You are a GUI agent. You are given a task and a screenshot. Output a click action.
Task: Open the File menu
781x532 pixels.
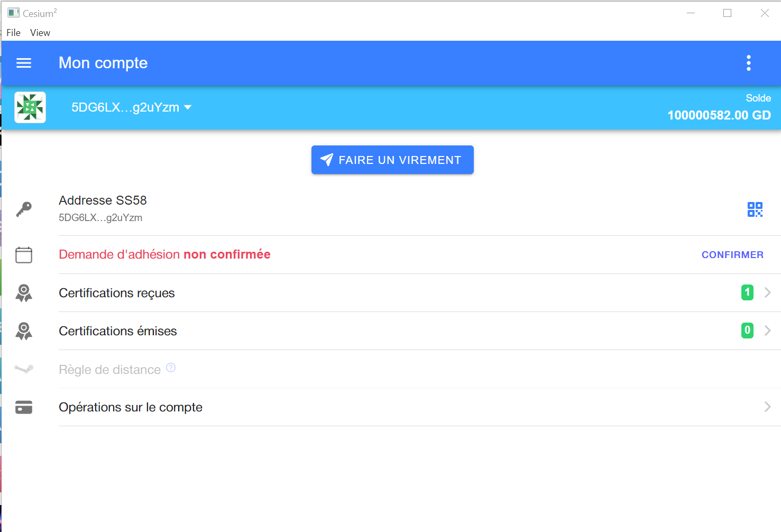[14, 33]
